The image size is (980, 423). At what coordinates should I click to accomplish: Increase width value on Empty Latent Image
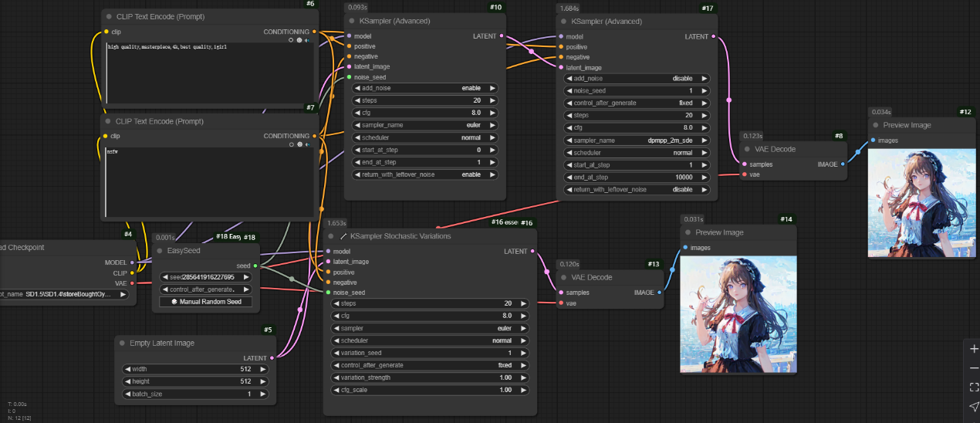(x=264, y=370)
